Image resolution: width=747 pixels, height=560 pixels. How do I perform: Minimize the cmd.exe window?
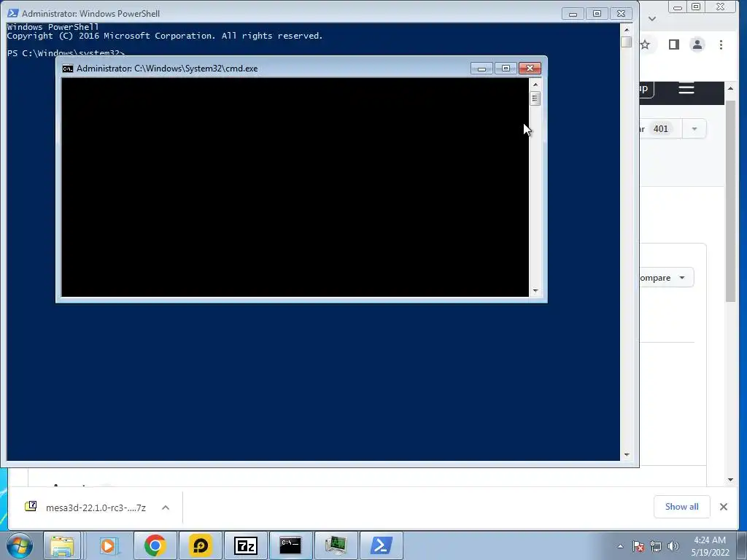tap(481, 69)
